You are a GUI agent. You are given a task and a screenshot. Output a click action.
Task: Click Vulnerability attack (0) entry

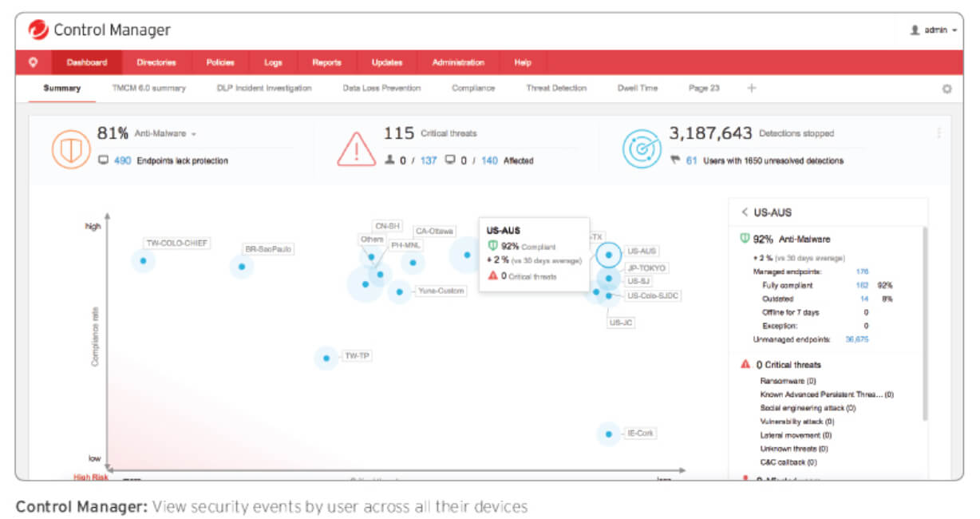coord(797,422)
